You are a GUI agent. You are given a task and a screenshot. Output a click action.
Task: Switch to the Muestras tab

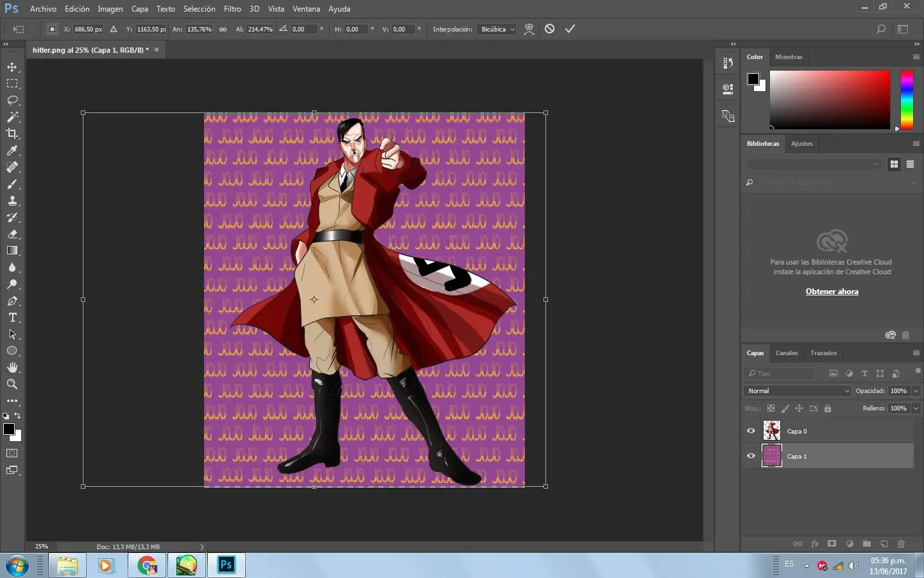(x=789, y=57)
